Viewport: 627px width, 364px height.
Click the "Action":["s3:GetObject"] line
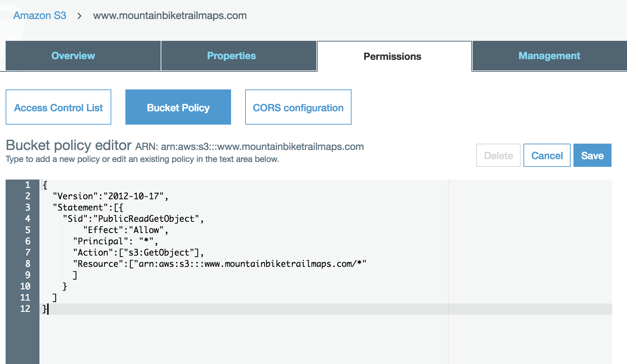pos(138,252)
